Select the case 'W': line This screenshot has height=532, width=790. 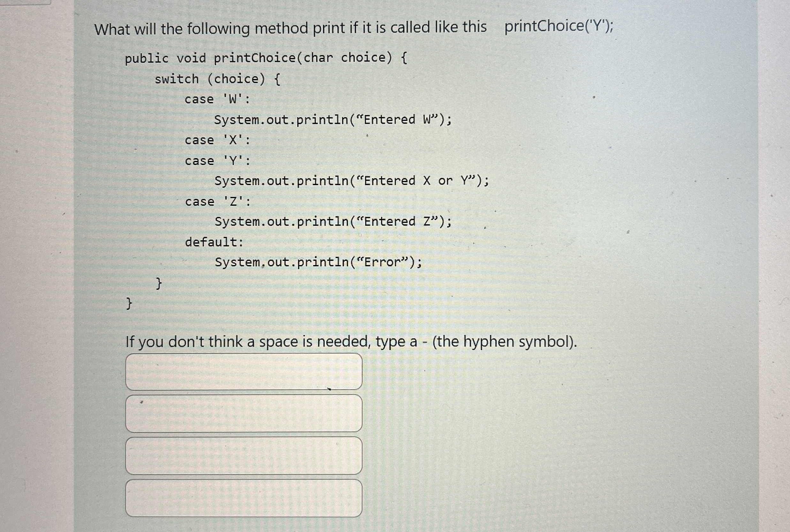pyautogui.click(x=217, y=99)
